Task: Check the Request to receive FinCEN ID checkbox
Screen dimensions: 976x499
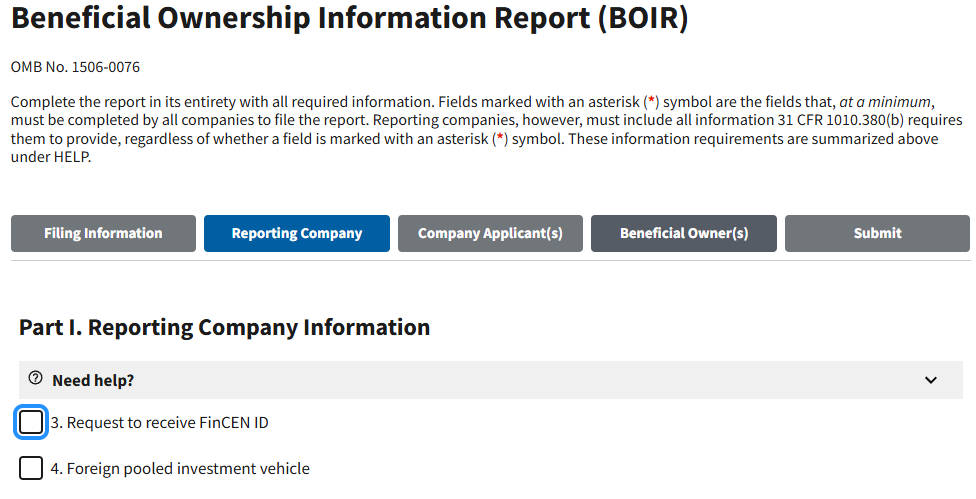Action: coord(31,423)
